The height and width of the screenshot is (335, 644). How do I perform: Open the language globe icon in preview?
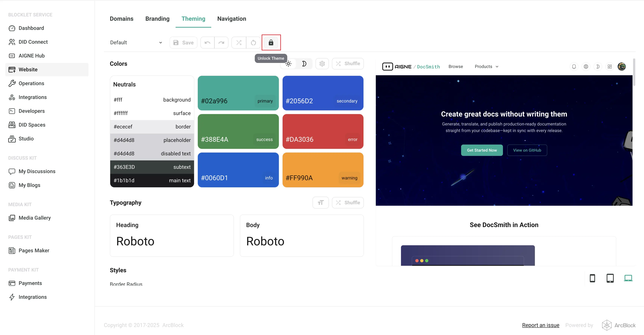586,66
